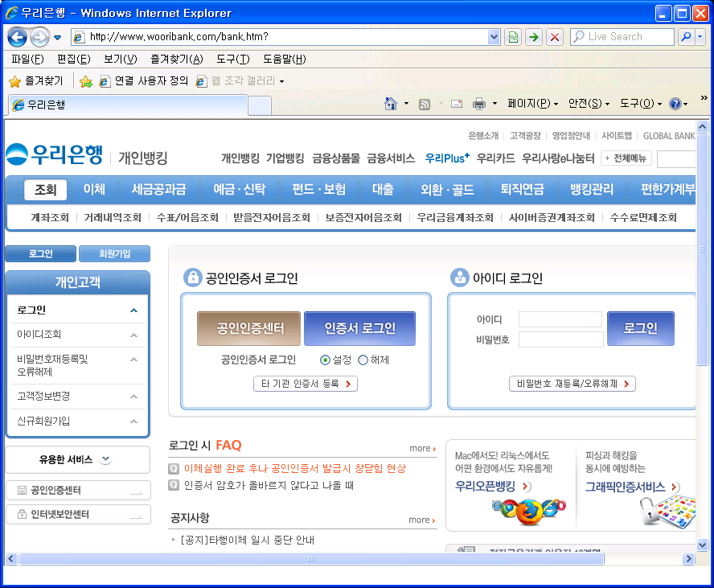This screenshot has width=714, height=588.
Task: Open search provider dropdown arrow
Action: [x=700, y=36]
